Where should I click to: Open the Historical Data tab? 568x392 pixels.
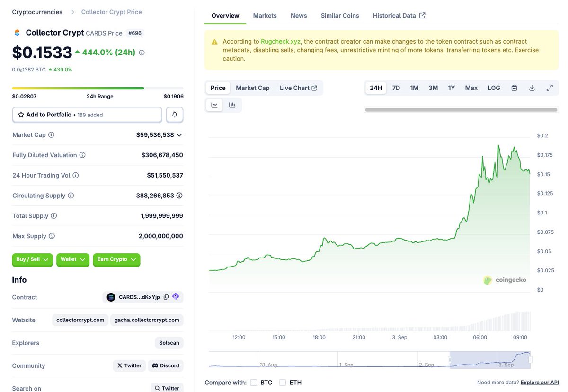394,15
